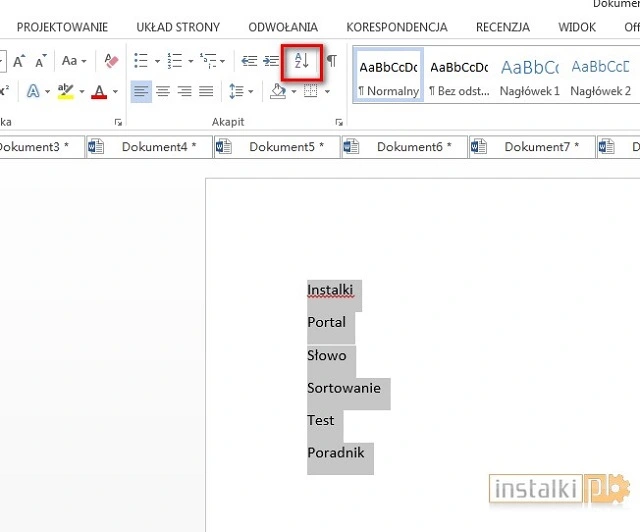This screenshot has height=532, width=640.
Task: Apply bullet list formatting
Action: tap(141, 61)
